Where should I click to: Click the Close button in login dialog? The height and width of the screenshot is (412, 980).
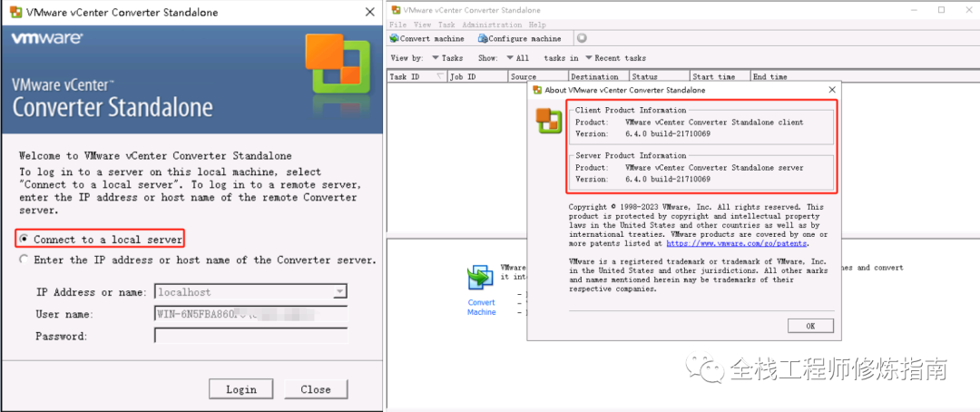coord(316,389)
